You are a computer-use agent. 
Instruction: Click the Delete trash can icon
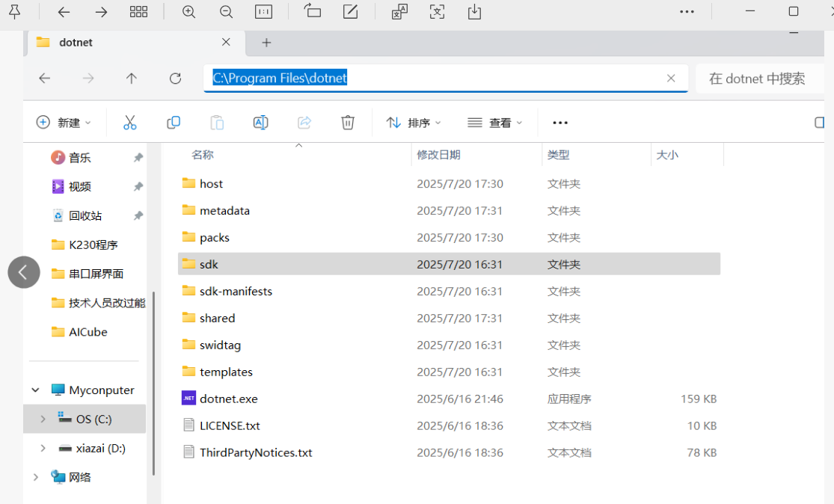348,123
